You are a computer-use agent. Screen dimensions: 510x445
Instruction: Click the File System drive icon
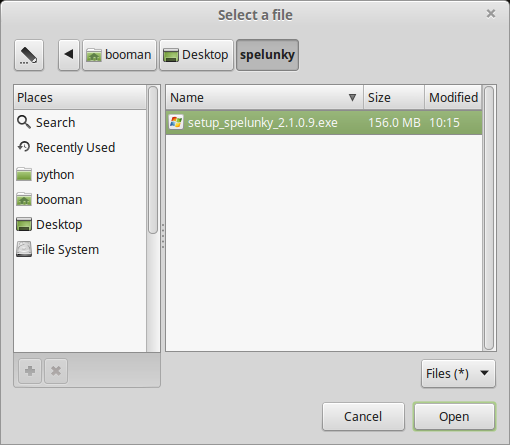tap(24, 249)
